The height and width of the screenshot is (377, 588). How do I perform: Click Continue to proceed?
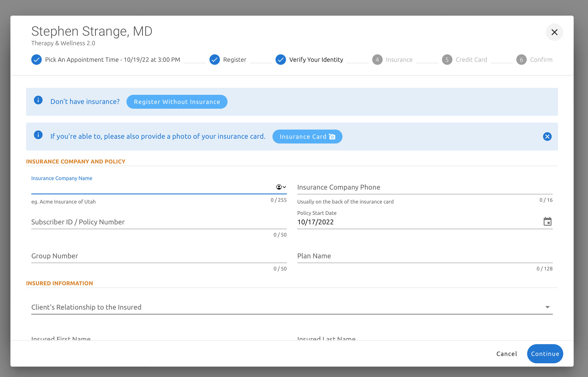[545, 354]
